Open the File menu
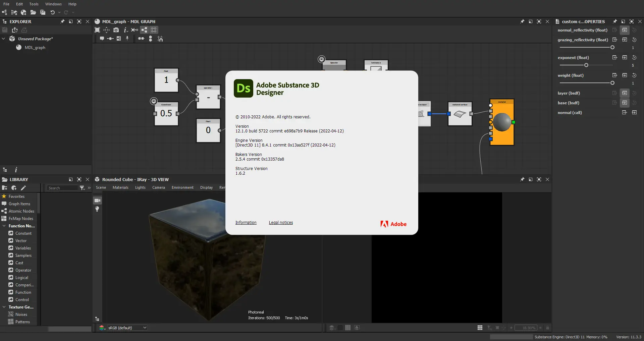 [6, 4]
